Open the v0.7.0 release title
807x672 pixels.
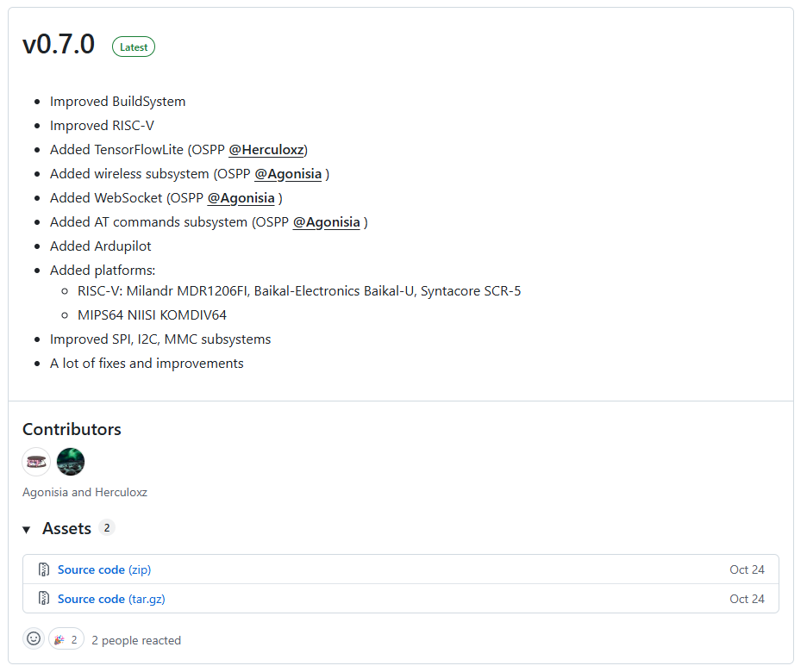(59, 45)
